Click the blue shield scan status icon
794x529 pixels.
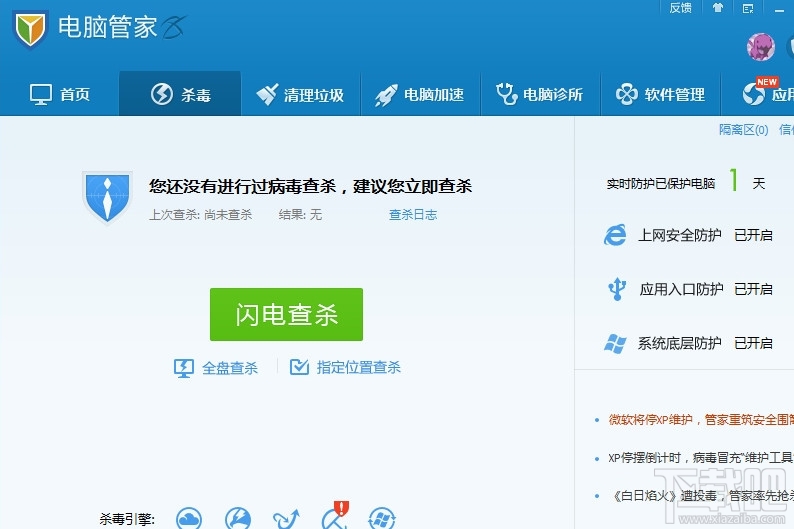click(x=107, y=197)
